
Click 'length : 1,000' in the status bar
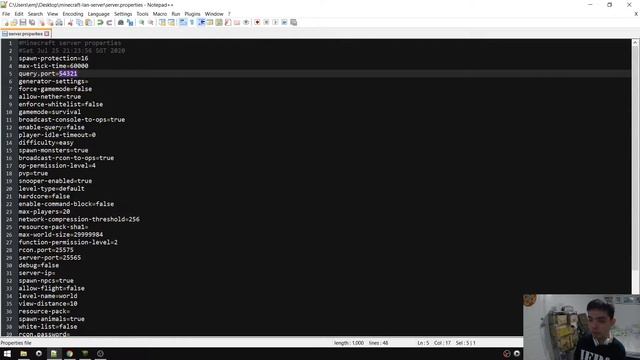(349, 343)
